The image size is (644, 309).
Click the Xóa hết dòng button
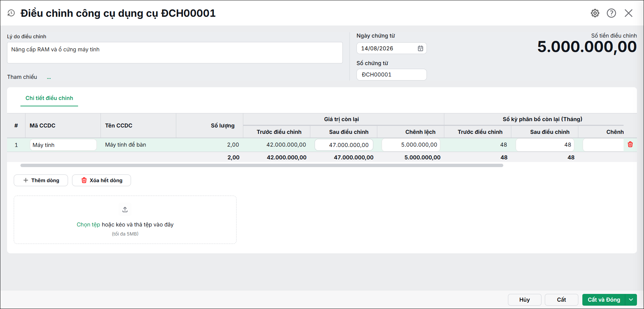[102, 180]
